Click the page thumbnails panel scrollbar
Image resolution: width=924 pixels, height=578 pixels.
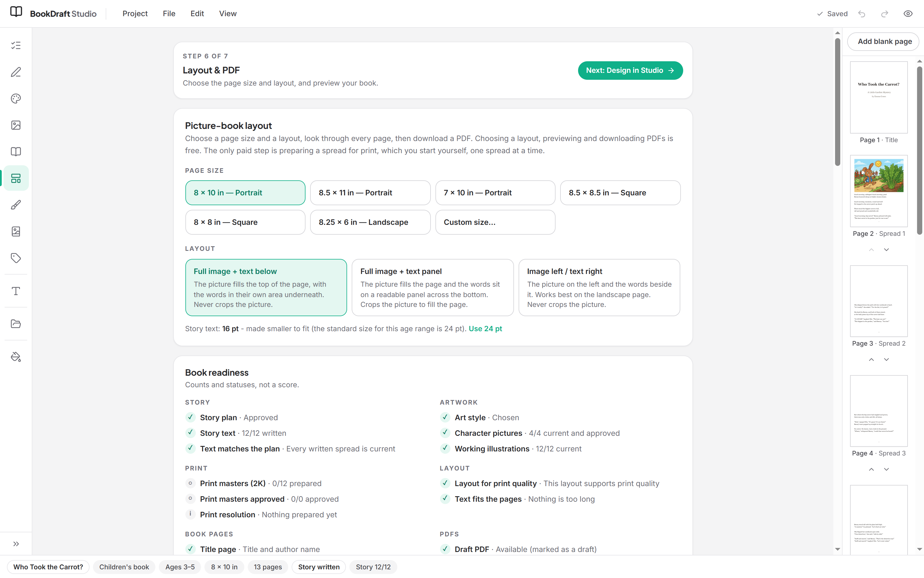[x=919, y=151]
